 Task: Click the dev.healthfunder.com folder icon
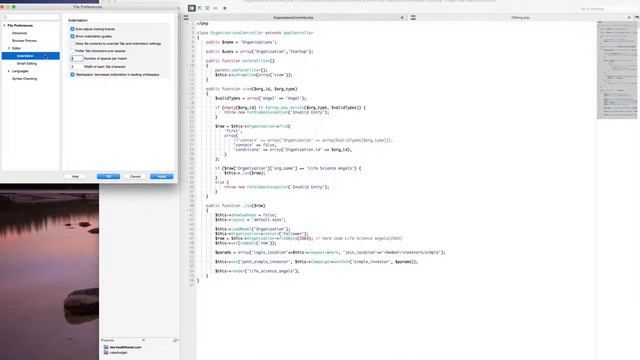(106, 347)
